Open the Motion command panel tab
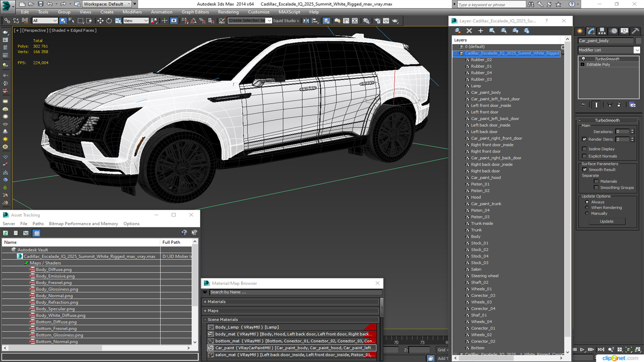The image size is (644, 362). [614, 31]
